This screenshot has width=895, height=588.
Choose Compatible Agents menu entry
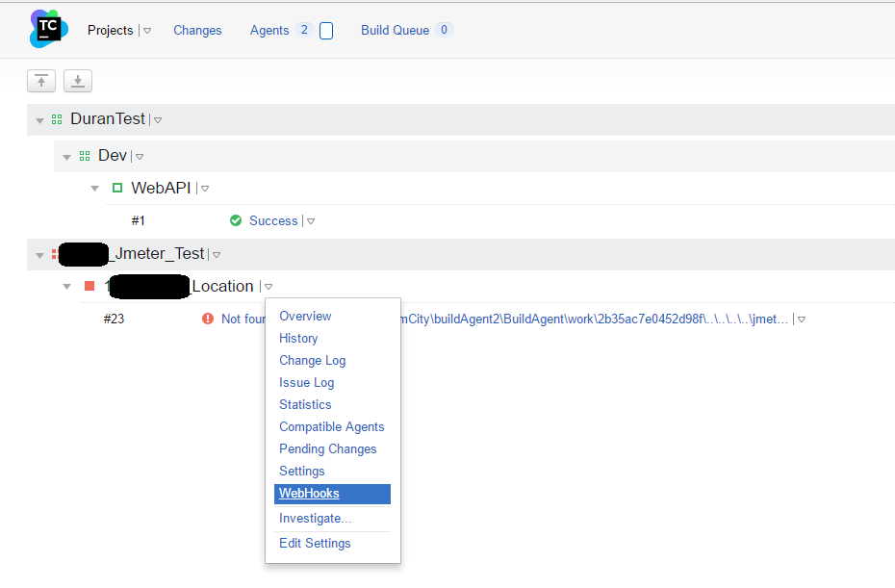coord(332,427)
